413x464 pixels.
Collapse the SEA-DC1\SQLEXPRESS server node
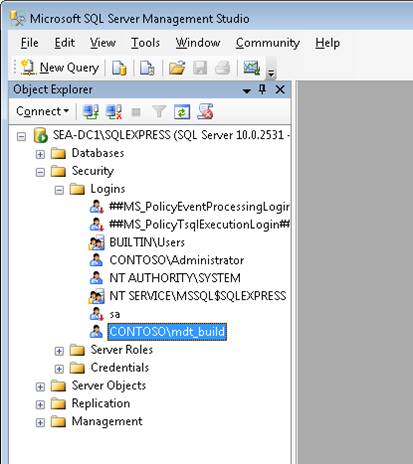click(x=21, y=136)
